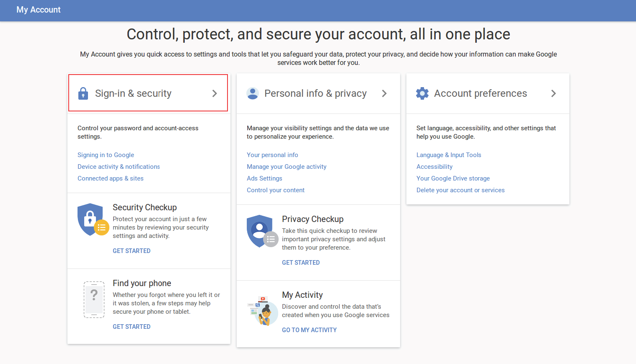
Task: Click Delete your account or services
Action: pyautogui.click(x=460, y=190)
